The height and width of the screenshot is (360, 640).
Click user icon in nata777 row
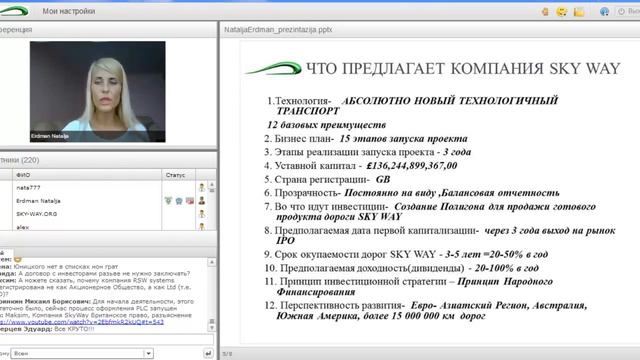(202, 187)
